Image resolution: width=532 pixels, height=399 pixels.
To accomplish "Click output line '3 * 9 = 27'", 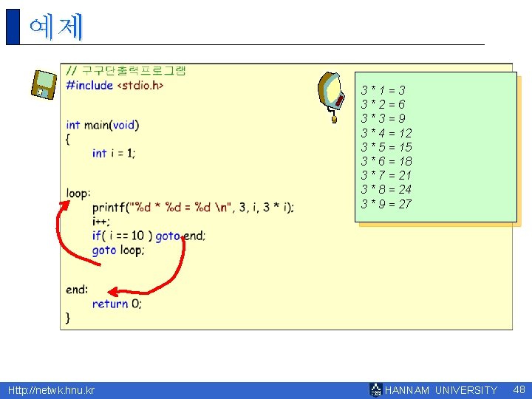I will [x=386, y=204].
